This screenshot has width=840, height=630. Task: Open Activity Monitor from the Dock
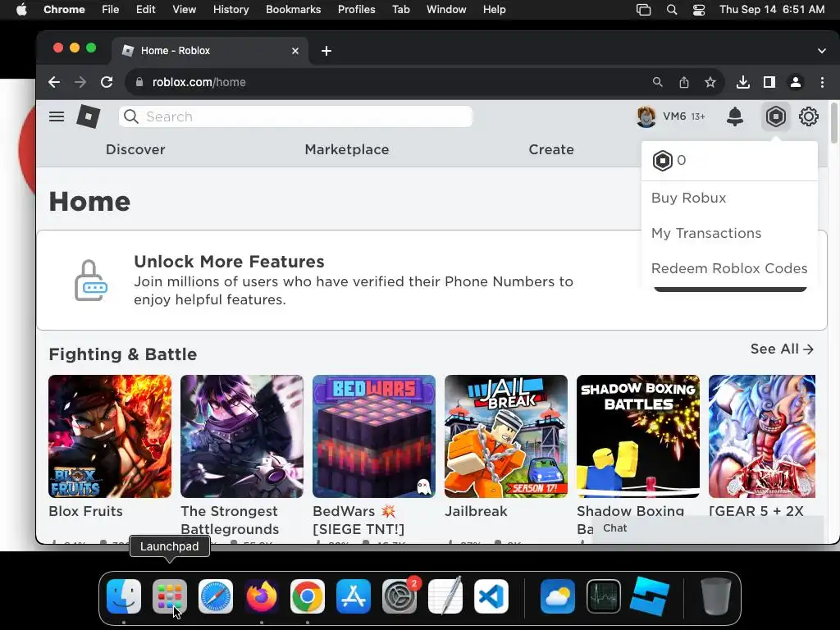click(604, 596)
